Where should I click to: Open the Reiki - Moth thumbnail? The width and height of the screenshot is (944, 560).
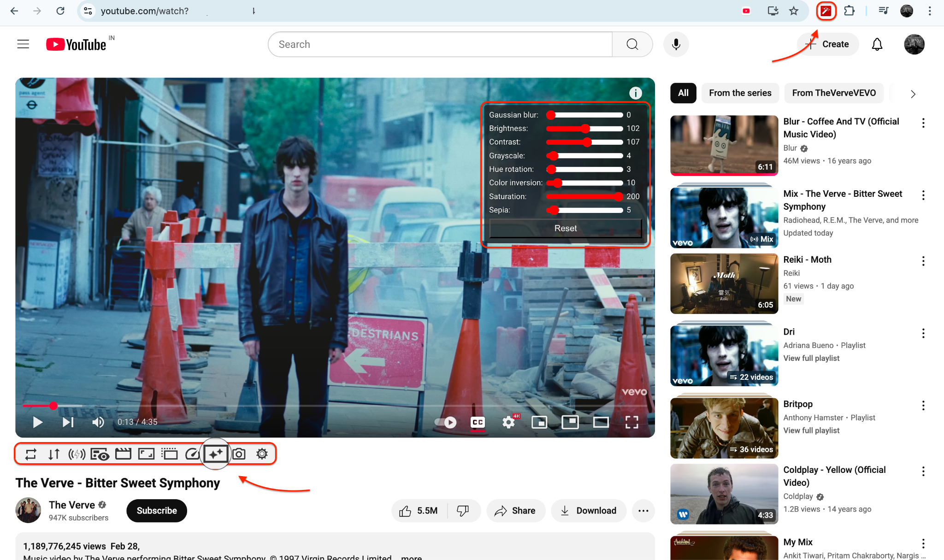[724, 284]
